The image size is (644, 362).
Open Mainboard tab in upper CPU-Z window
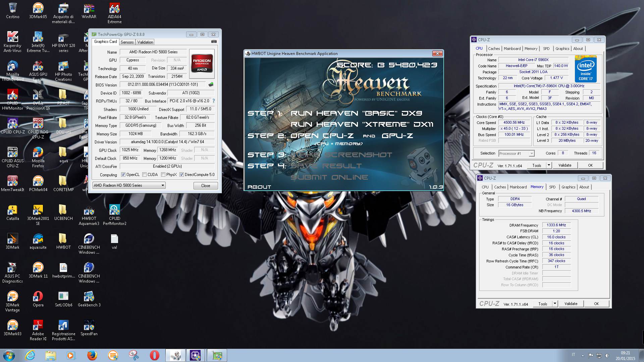(512, 49)
